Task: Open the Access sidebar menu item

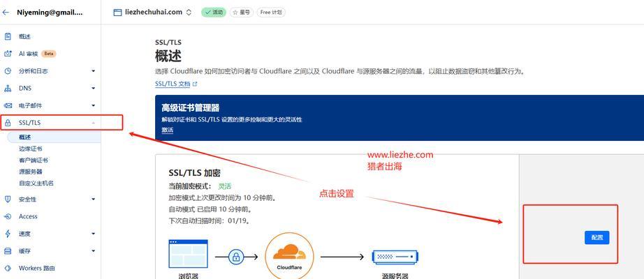Action: point(28,216)
